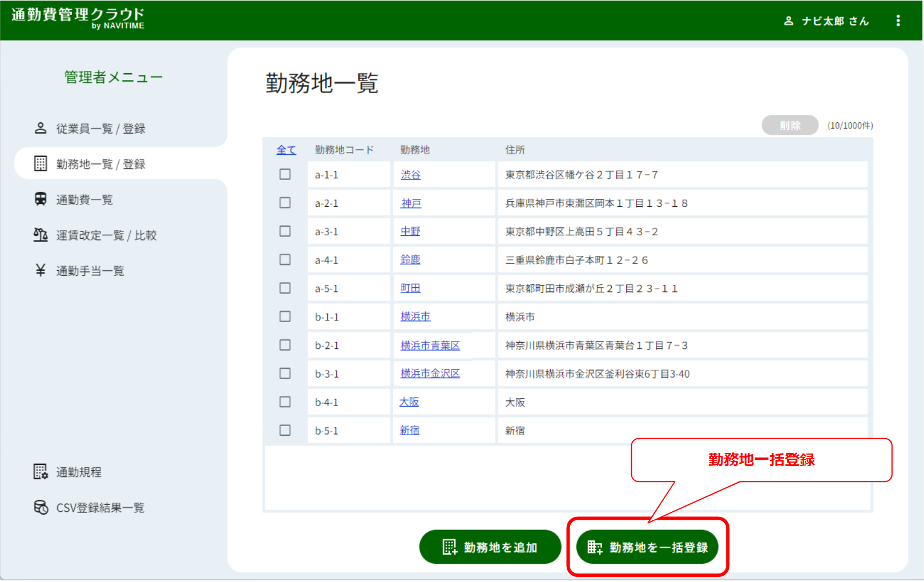Click the person icon for 従業員一覧
924x582 pixels.
41,128
